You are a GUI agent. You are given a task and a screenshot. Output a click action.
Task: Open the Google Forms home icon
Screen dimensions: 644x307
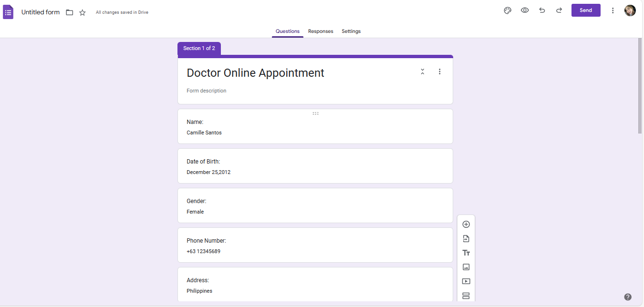tap(8, 12)
